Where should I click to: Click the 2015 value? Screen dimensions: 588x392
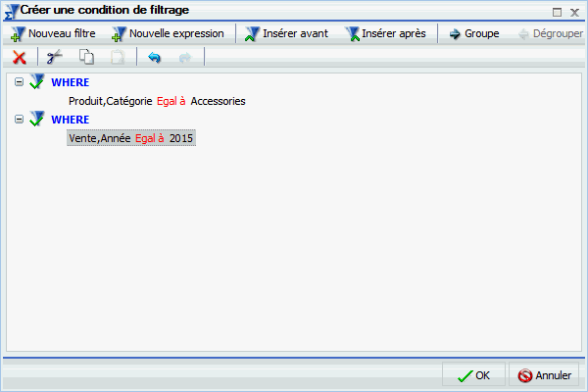point(181,138)
